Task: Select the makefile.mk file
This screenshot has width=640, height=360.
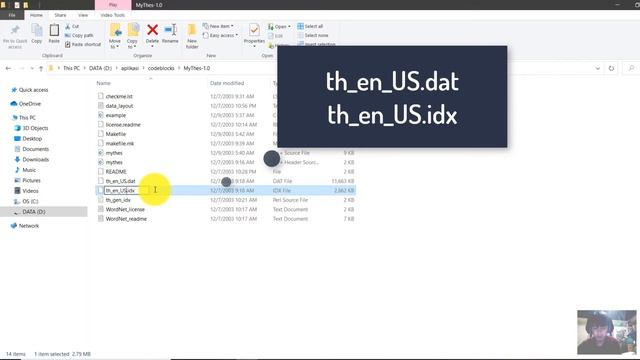Action: pos(120,143)
